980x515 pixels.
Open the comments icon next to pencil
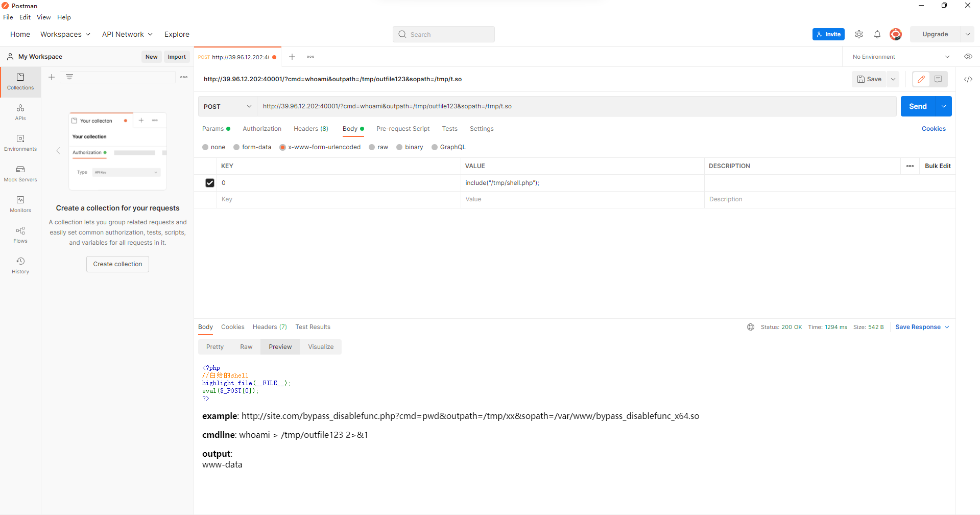click(939, 79)
